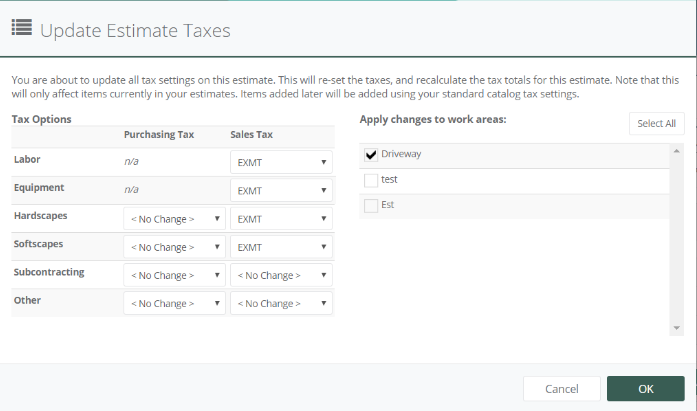
Task: Enable the Est work area checkbox
Action: coord(371,205)
